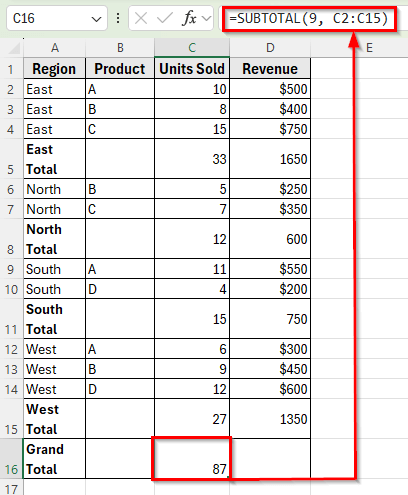Viewport: 408px width, 495px height.
Task: Select row 5 header
Action: pos(11,159)
